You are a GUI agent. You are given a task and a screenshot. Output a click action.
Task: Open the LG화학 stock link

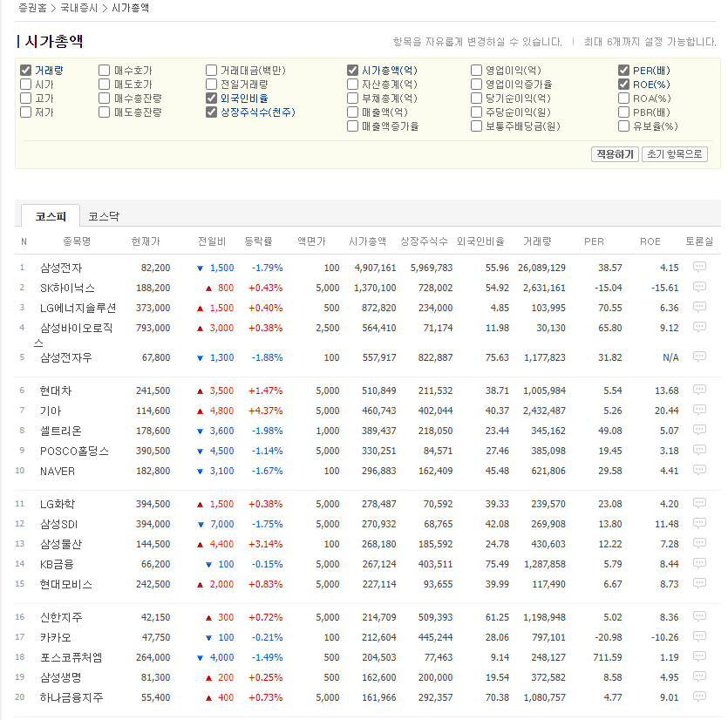pos(58,504)
